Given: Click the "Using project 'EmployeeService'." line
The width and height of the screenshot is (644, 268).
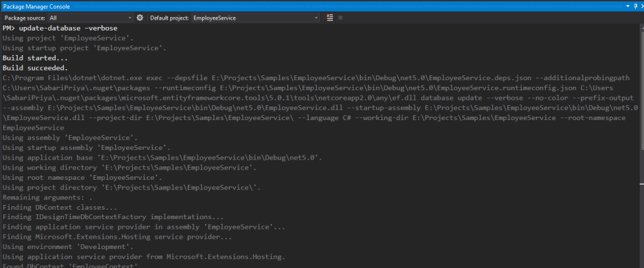Looking at the screenshot, I should [x=68, y=38].
